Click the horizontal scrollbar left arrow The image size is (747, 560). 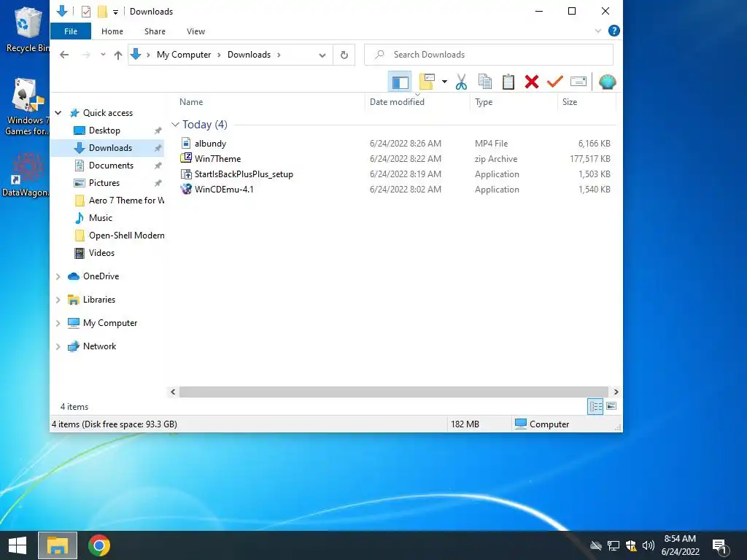click(x=173, y=392)
